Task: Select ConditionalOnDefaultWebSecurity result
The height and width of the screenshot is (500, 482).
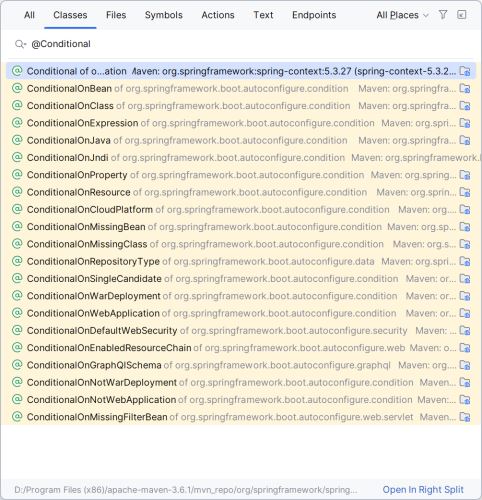Action: pyautogui.click(x=241, y=331)
